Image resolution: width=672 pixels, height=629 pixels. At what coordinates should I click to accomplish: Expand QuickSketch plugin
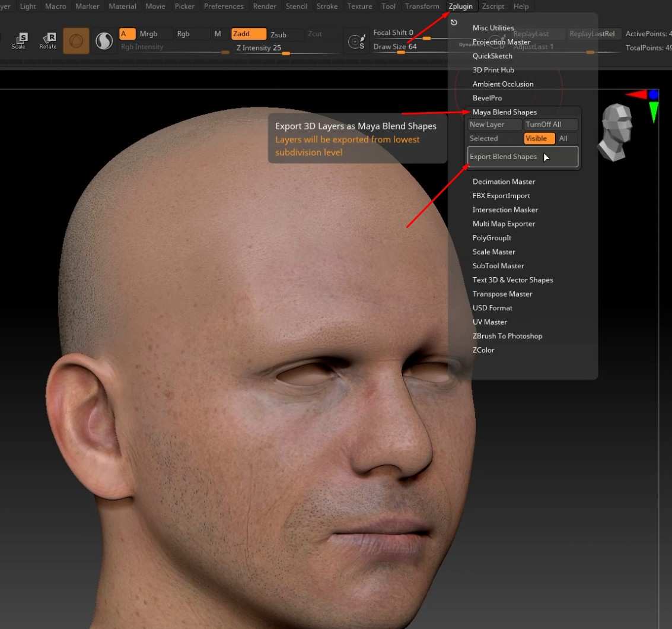tap(492, 56)
